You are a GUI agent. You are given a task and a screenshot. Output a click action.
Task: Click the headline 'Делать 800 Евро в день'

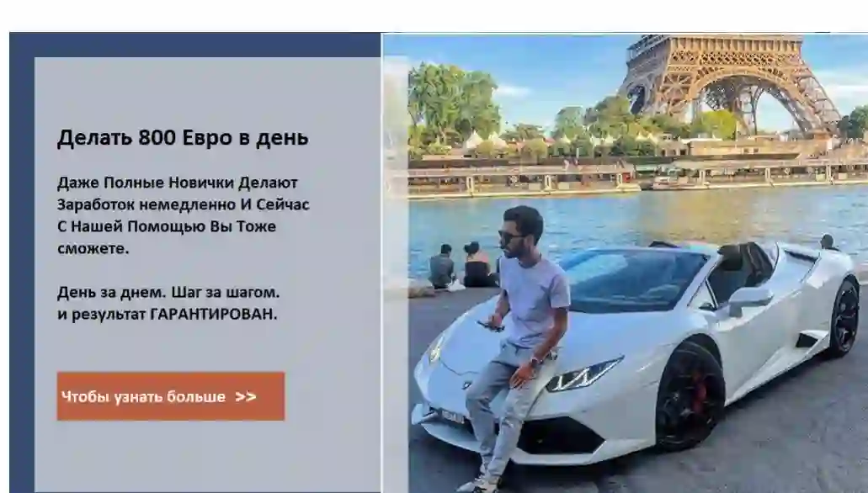tap(183, 138)
